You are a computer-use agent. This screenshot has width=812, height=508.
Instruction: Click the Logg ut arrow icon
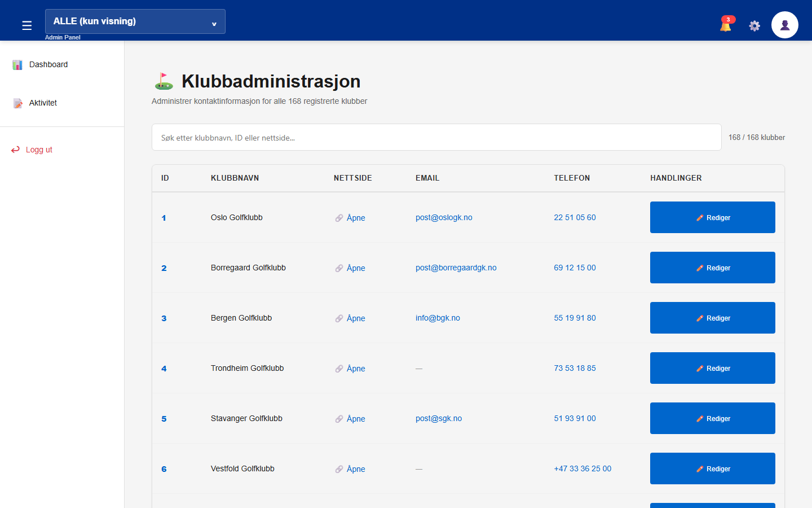(15, 150)
